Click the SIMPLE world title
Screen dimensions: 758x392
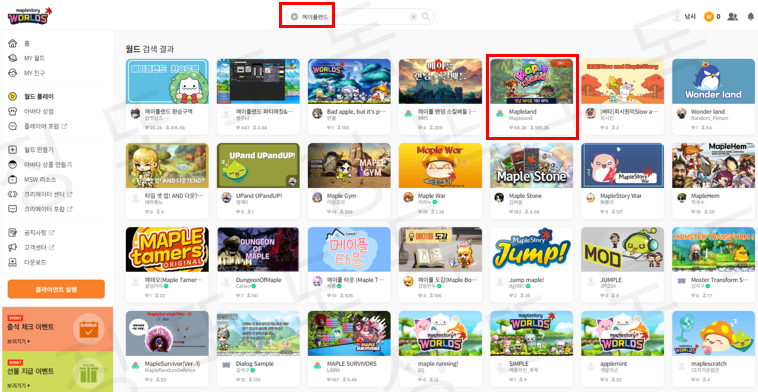click(519, 363)
